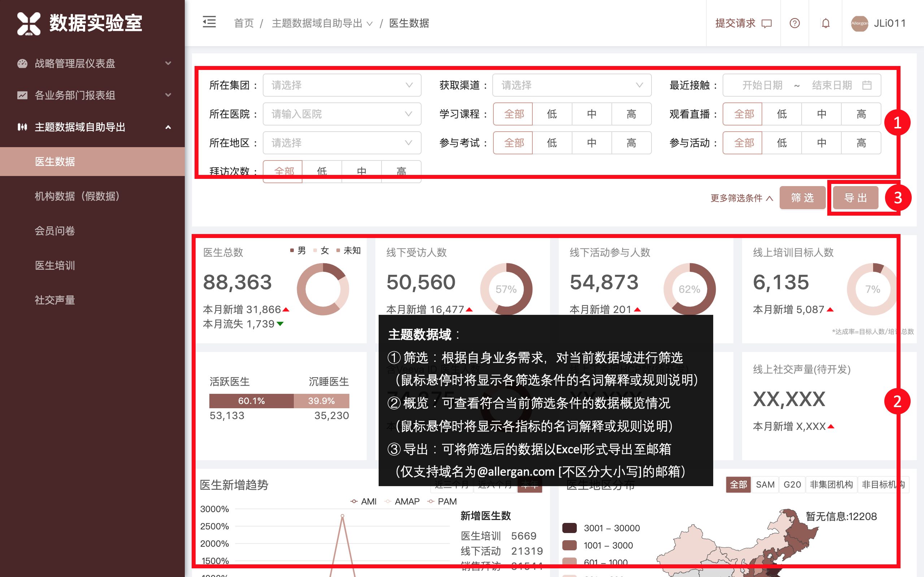Click the notification bell icon
This screenshot has width=924, height=577.
825,23
